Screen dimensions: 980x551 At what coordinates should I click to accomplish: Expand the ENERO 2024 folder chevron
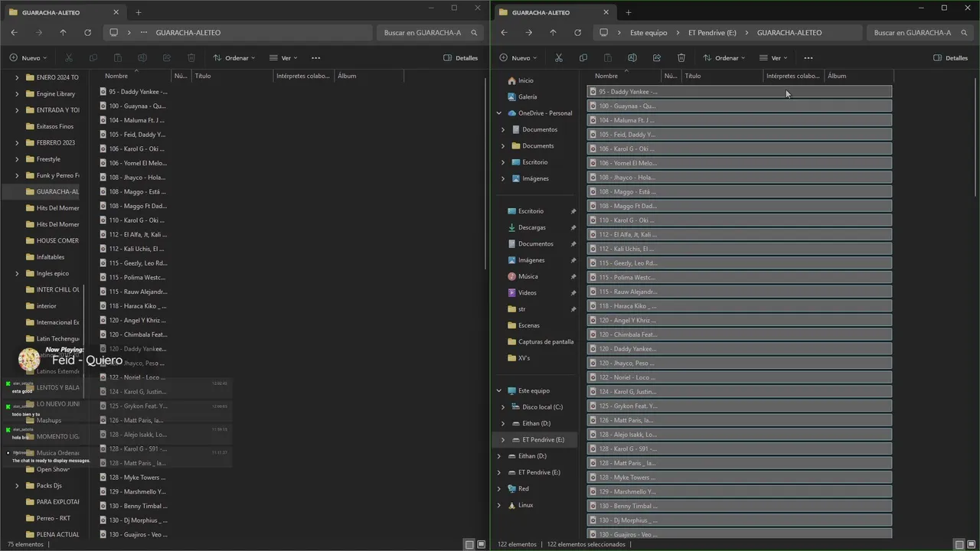[17, 77]
